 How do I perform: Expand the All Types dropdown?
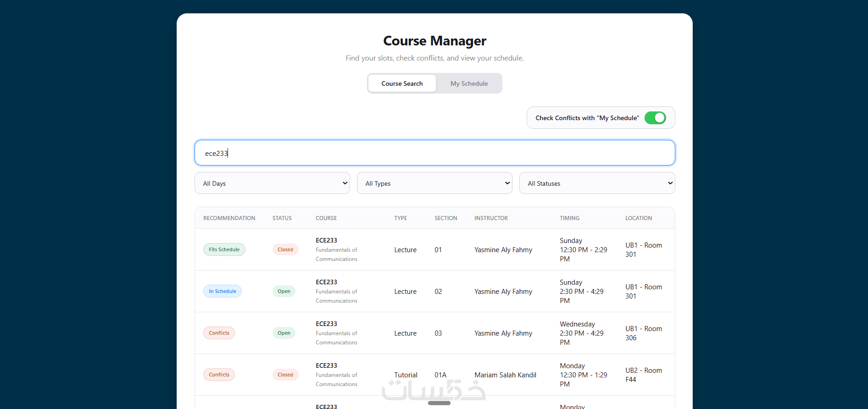[x=434, y=183]
